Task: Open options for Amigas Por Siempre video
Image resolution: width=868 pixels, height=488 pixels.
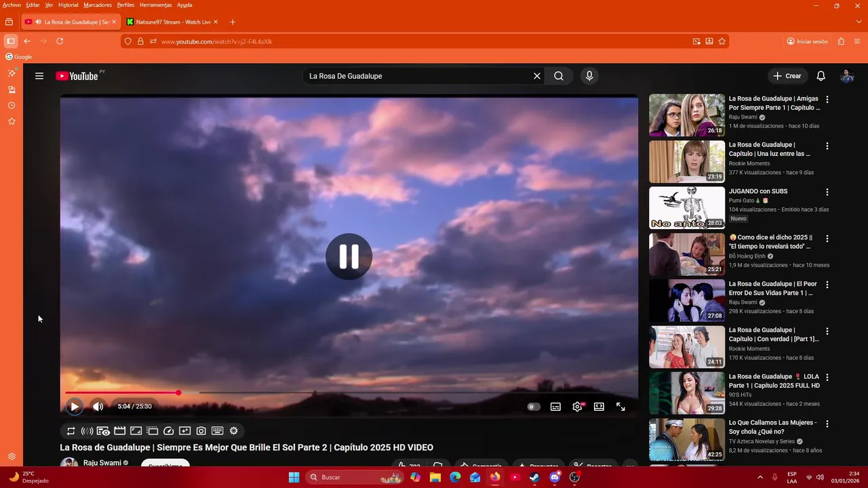Action: (827, 100)
